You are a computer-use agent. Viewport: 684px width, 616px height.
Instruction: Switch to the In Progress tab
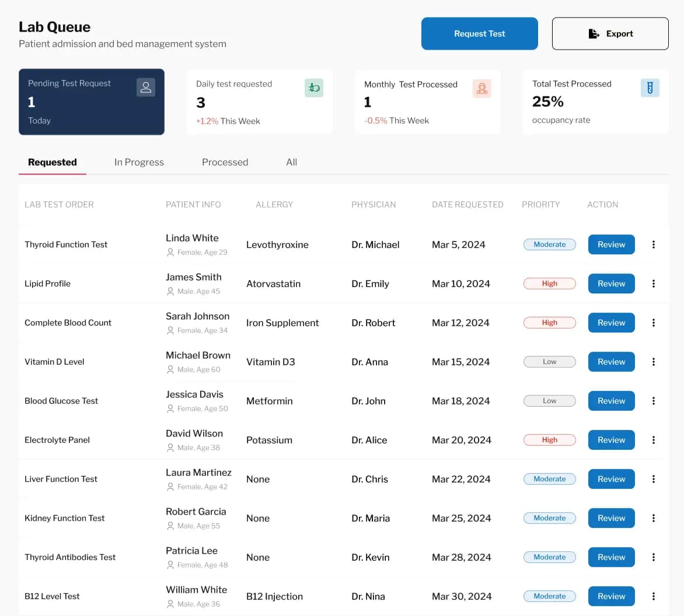tap(139, 162)
